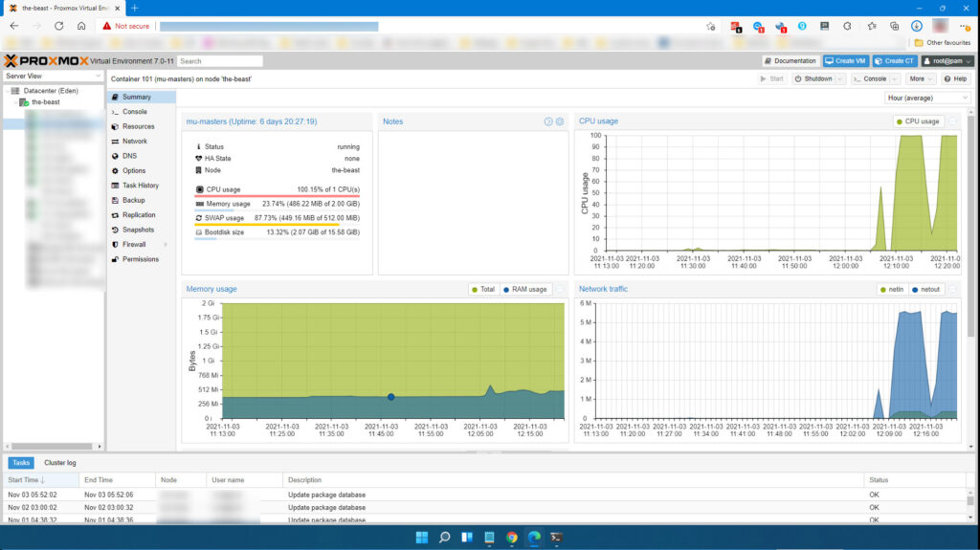Click the browser back arrow
The image size is (980, 550).
coord(14,26)
